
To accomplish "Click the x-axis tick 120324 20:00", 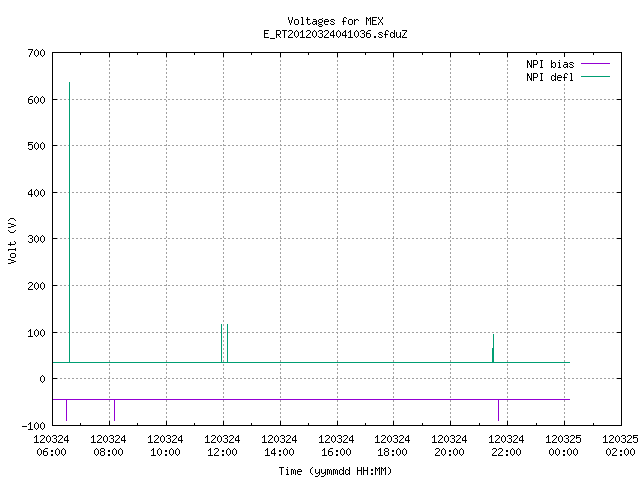I will pyautogui.click(x=449, y=446).
